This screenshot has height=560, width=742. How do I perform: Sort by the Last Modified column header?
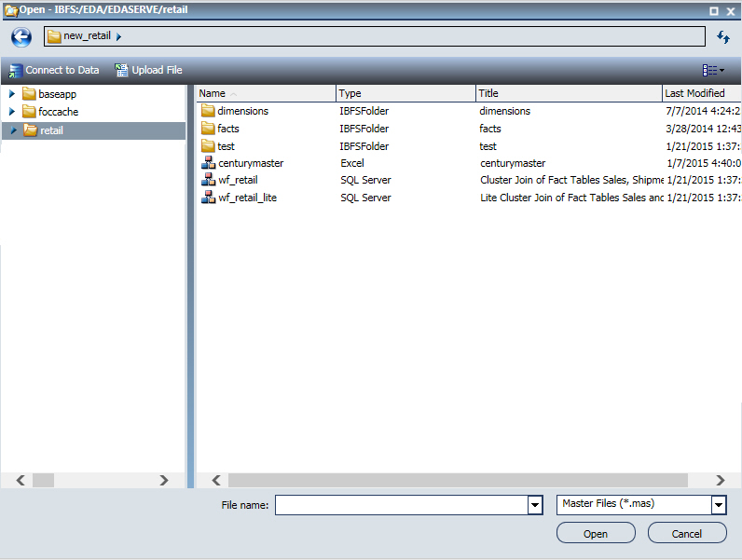[x=702, y=94]
